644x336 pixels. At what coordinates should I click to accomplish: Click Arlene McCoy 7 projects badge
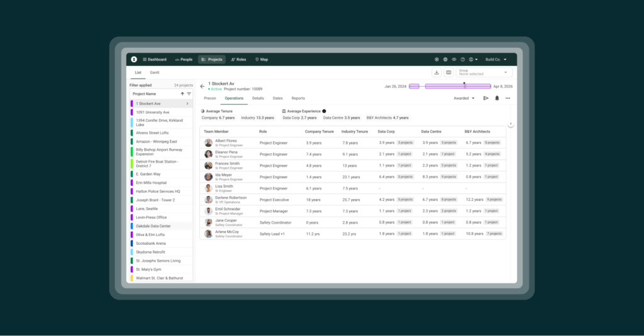click(x=494, y=234)
